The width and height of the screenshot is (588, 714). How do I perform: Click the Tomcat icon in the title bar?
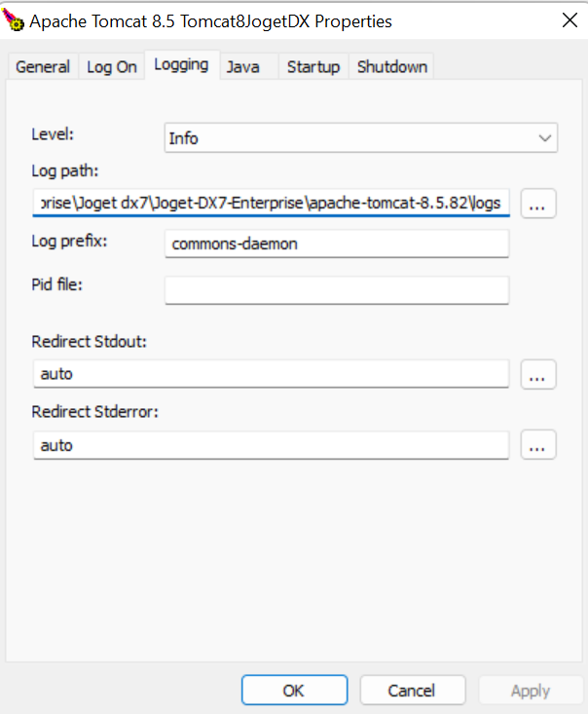(14, 19)
